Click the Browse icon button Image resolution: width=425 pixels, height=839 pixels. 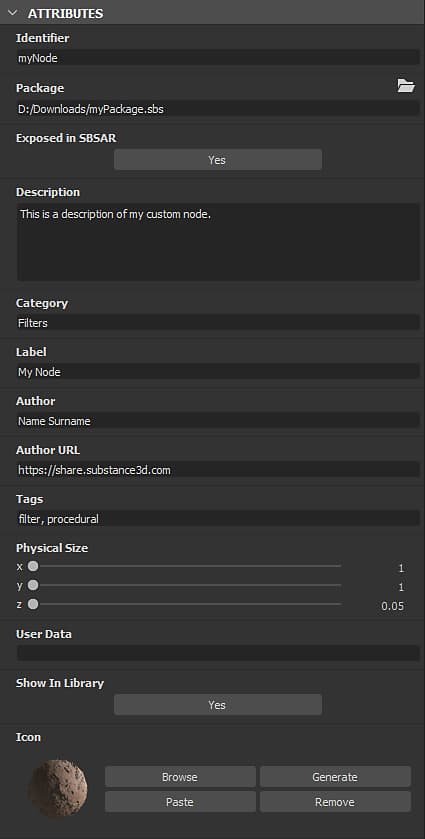(x=180, y=777)
